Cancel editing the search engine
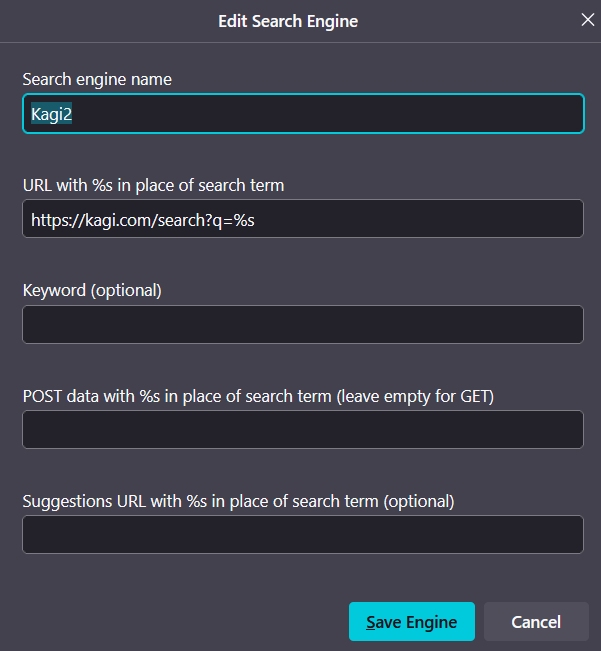Viewport: 601px width, 651px height. coord(536,622)
